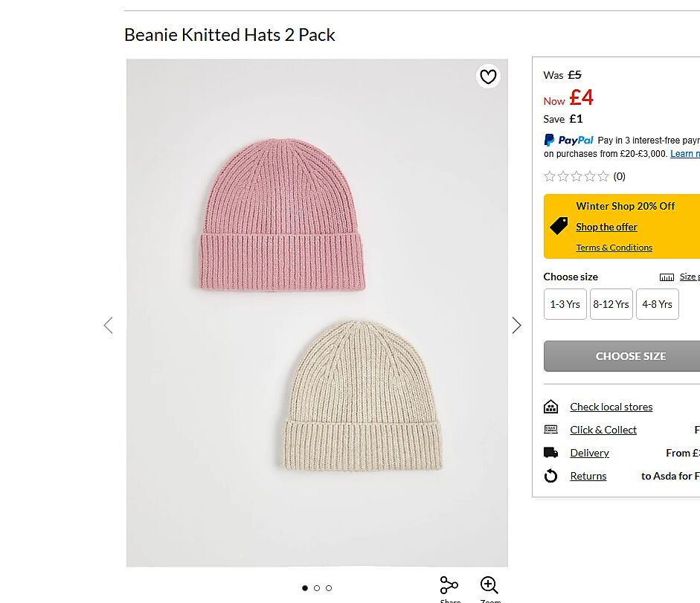The width and height of the screenshot is (700, 603).
Task: Go to previous product image arrow
Action: 109,325
